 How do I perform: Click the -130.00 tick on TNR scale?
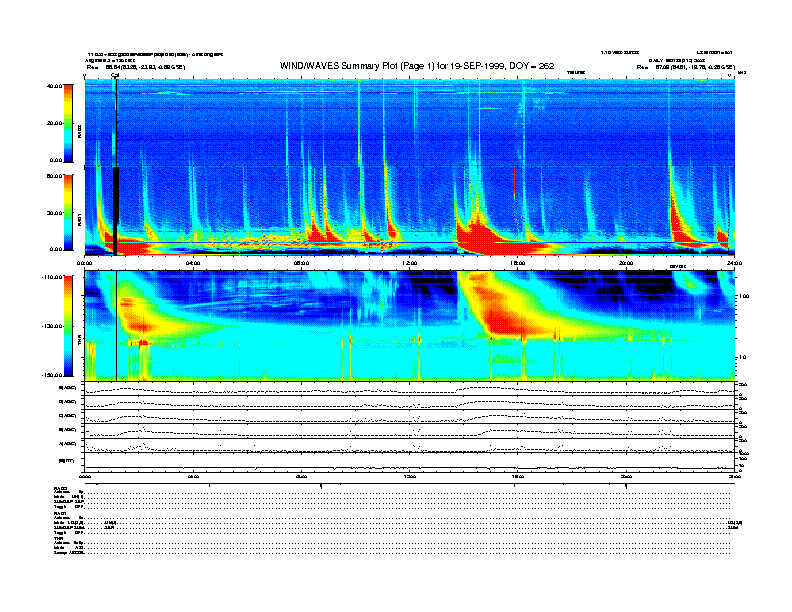(x=52, y=326)
